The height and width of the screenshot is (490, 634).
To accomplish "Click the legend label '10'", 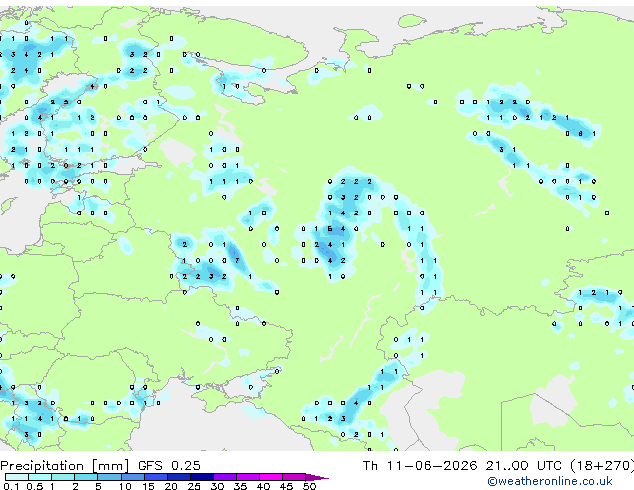I will tap(125, 486).
